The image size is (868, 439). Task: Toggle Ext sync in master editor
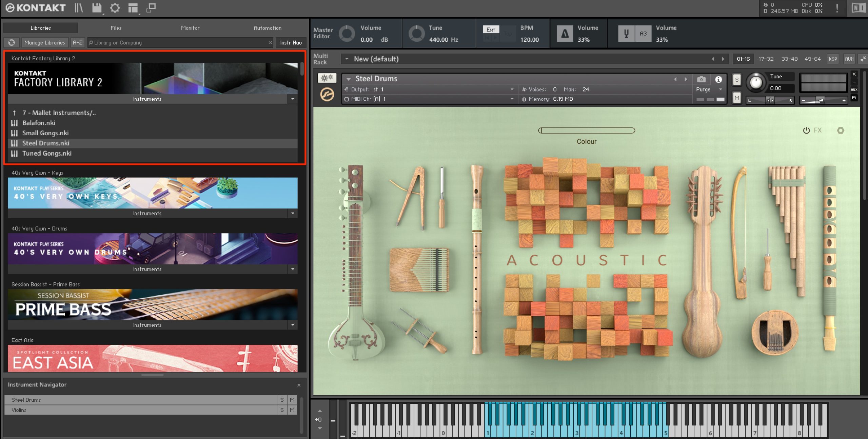pyautogui.click(x=491, y=29)
